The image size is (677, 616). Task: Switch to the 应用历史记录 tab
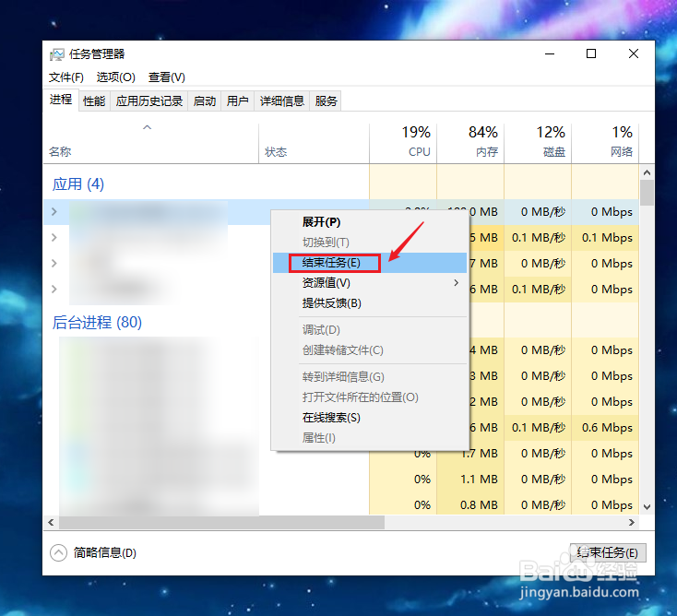[148, 101]
